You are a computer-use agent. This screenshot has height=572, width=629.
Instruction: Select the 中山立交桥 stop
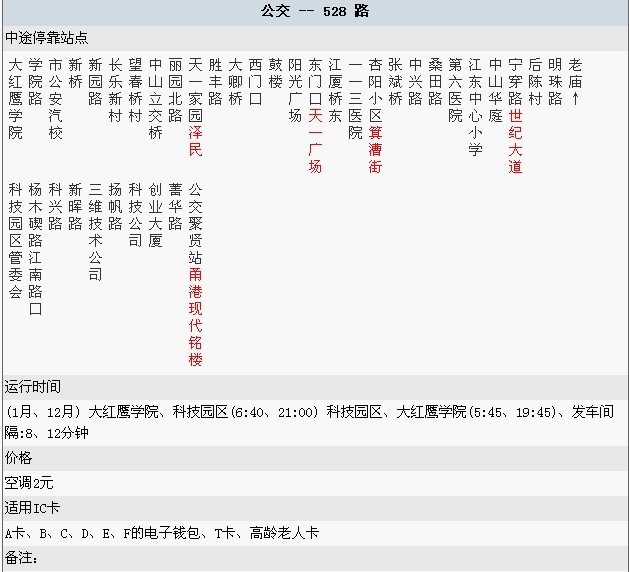[156, 99]
